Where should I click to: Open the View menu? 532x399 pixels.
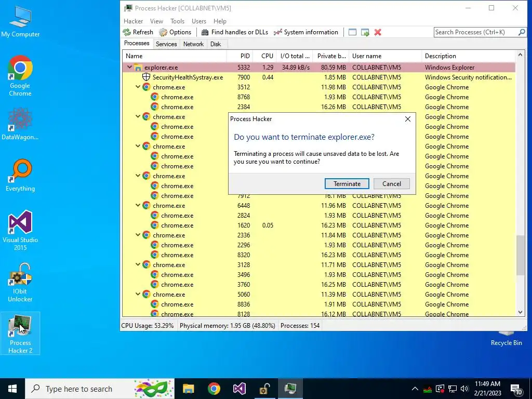pos(156,21)
